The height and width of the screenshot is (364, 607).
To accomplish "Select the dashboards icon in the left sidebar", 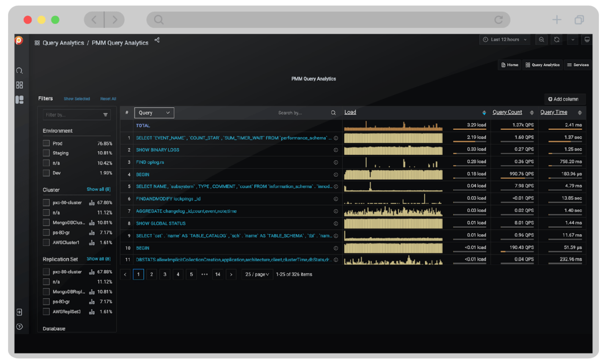I will pyautogui.click(x=19, y=85).
